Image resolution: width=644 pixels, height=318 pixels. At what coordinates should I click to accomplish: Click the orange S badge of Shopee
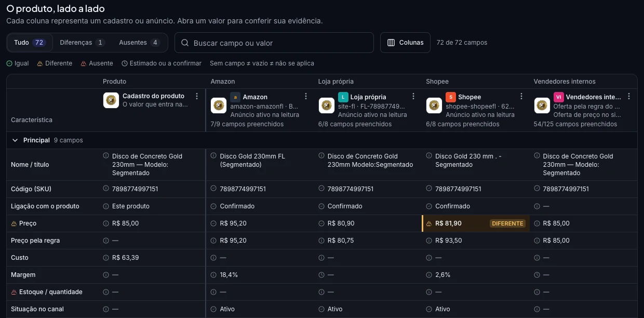tap(451, 97)
